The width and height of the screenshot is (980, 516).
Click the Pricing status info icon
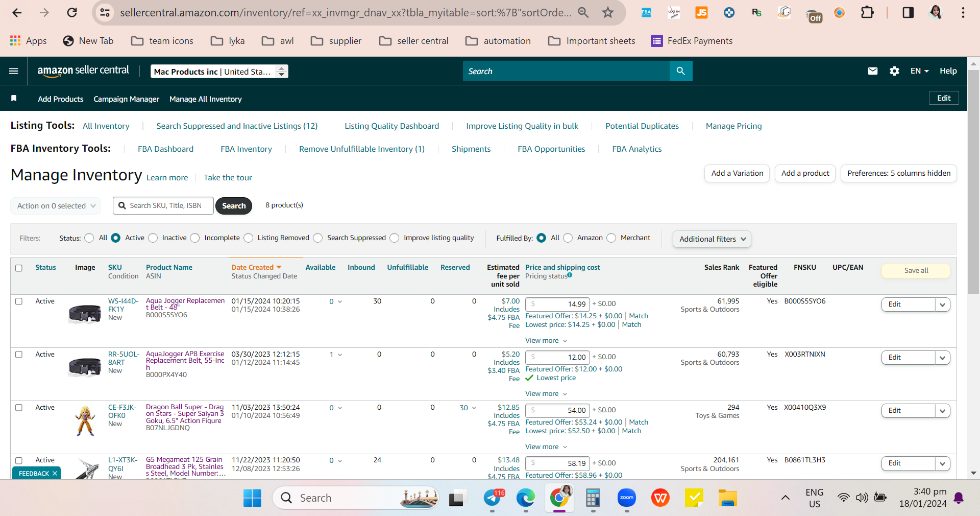(x=570, y=275)
